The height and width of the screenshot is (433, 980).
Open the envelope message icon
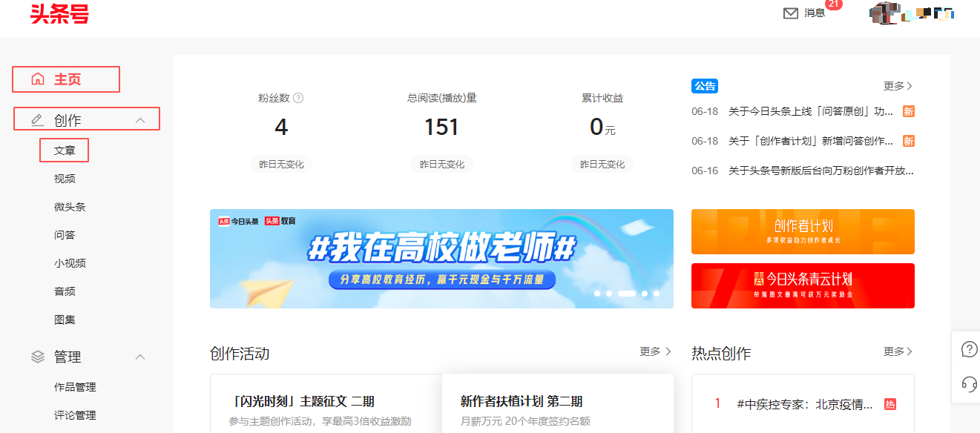coord(791,13)
